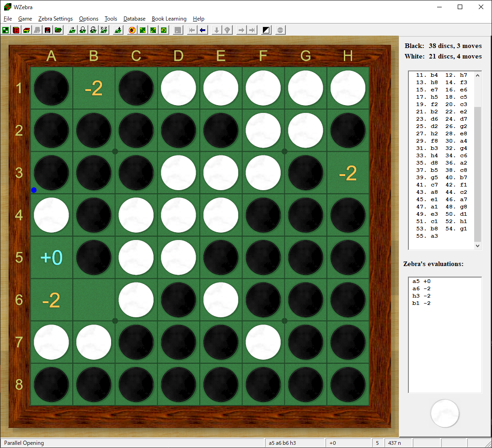Click the 'Zebra's evaluations:' heading
This screenshot has width=492, height=448.
click(x=433, y=264)
